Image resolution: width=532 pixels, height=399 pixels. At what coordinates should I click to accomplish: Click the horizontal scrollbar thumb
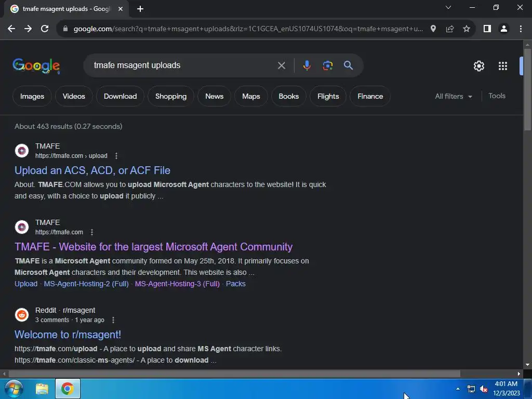(234, 374)
